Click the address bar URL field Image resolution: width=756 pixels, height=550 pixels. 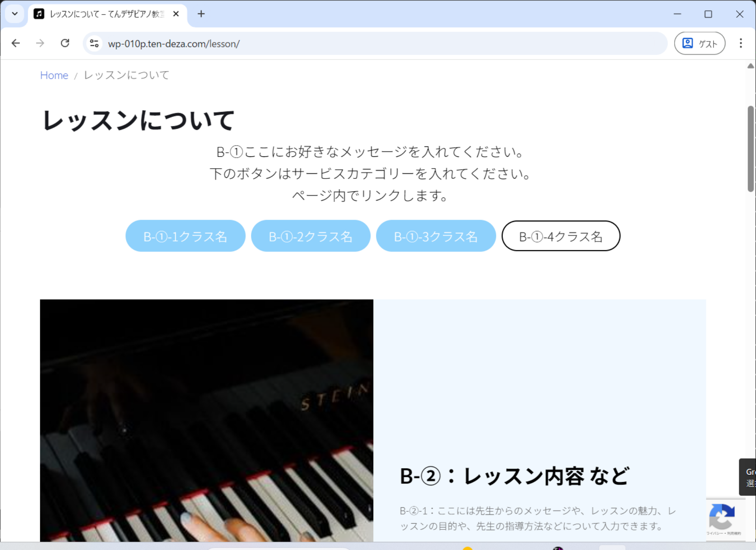[x=355, y=43]
